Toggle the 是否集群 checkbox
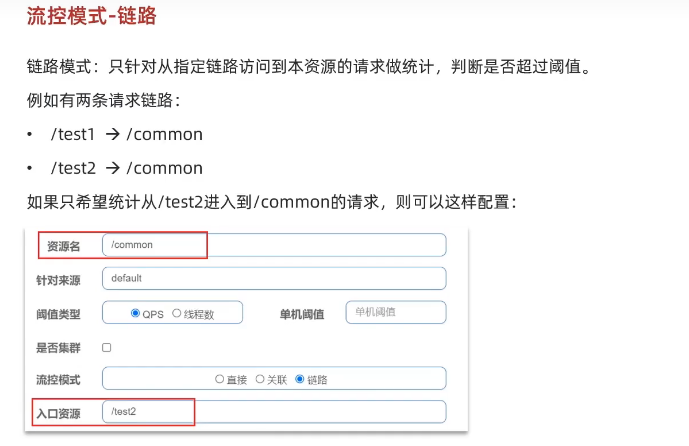The image size is (689, 446). pyautogui.click(x=107, y=347)
